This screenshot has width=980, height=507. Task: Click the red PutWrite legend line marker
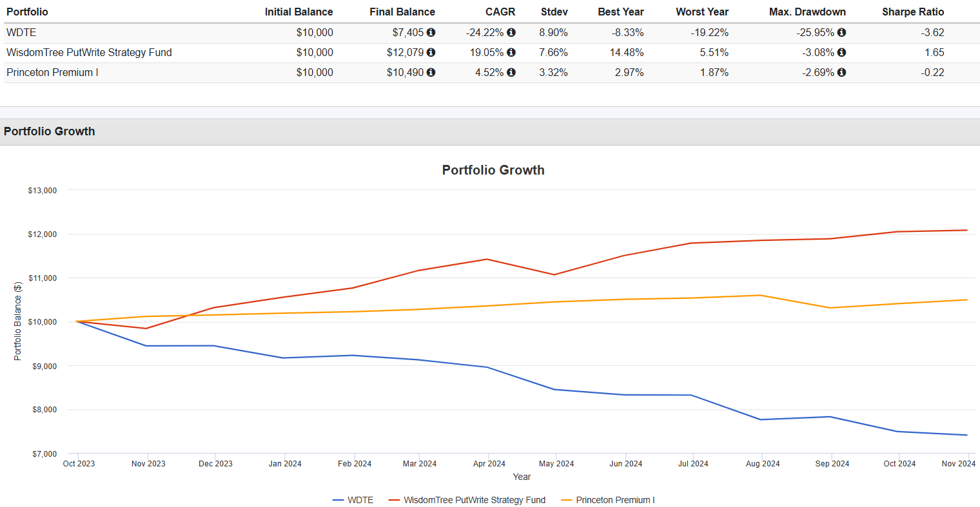click(x=394, y=500)
